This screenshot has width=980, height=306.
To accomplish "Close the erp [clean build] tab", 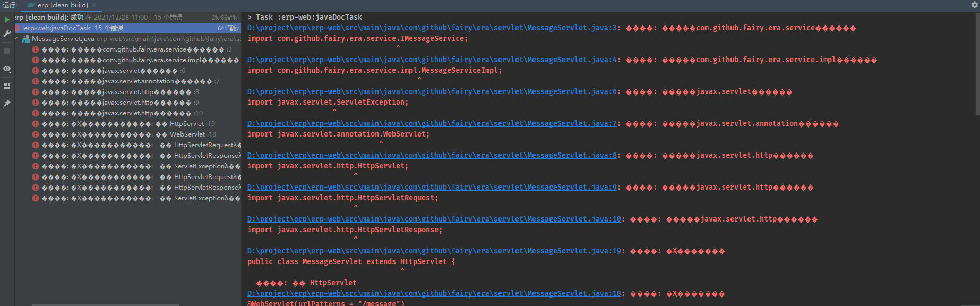I will point(94,5).
